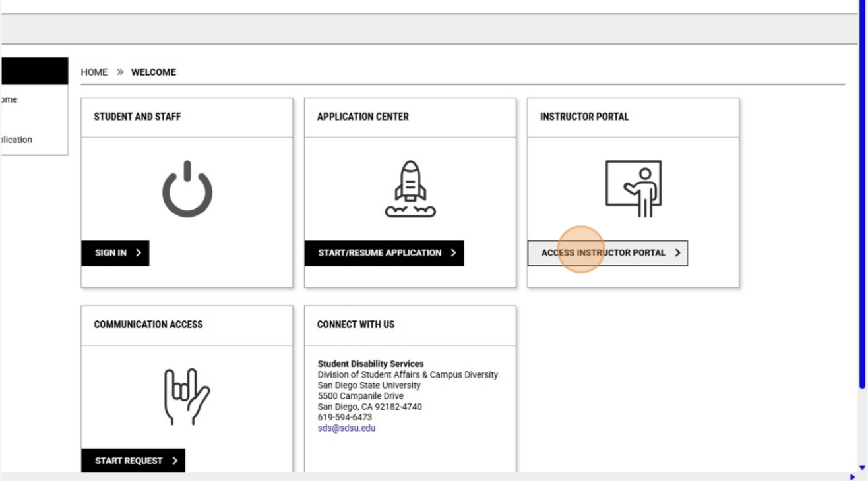Image resolution: width=868 pixels, height=481 pixels.
Task: Click the 5500 Campanile Drive address line
Action: (x=361, y=396)
